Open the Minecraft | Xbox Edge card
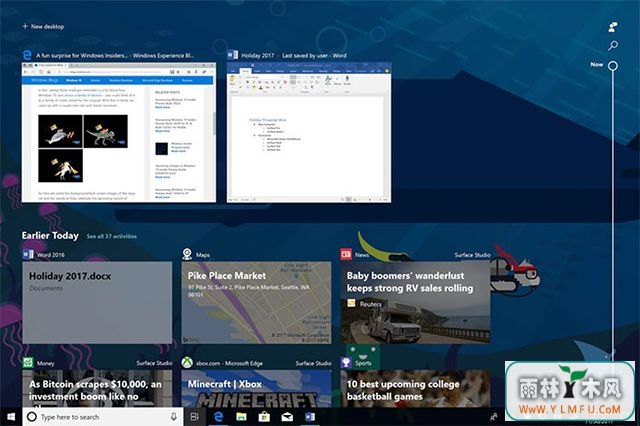This screenshot has height=426, width=640. (x=256, y=388)
